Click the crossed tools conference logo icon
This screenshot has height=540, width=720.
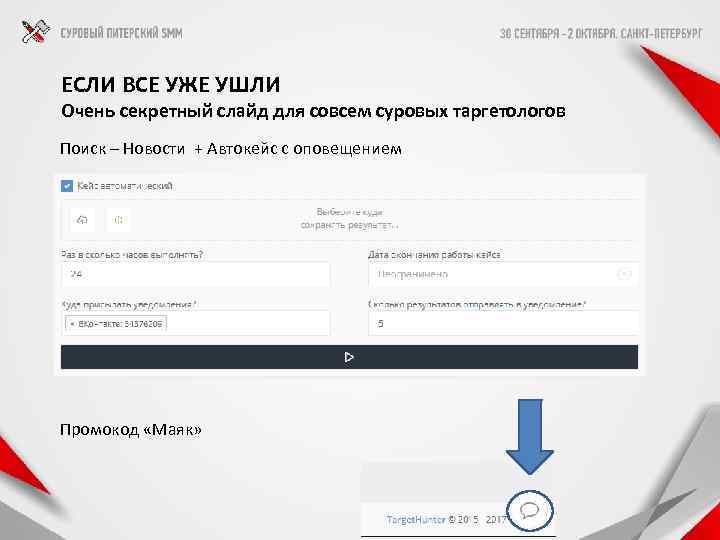tap(35, 32)
